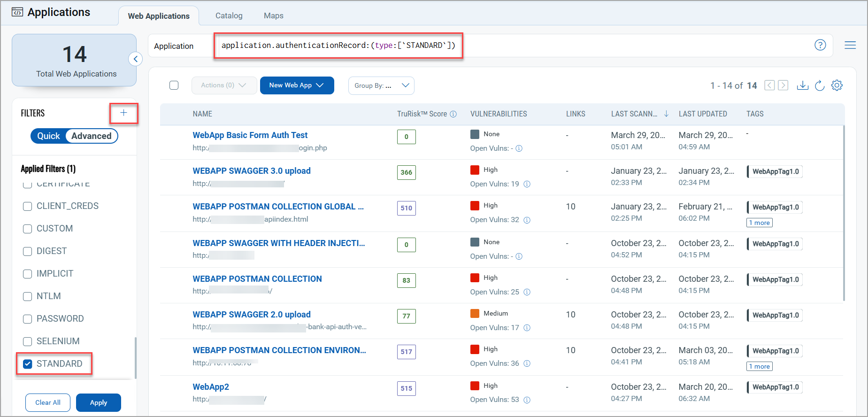
Task: Switch filter mode to Advanced
Action: (x=91, y=136)
